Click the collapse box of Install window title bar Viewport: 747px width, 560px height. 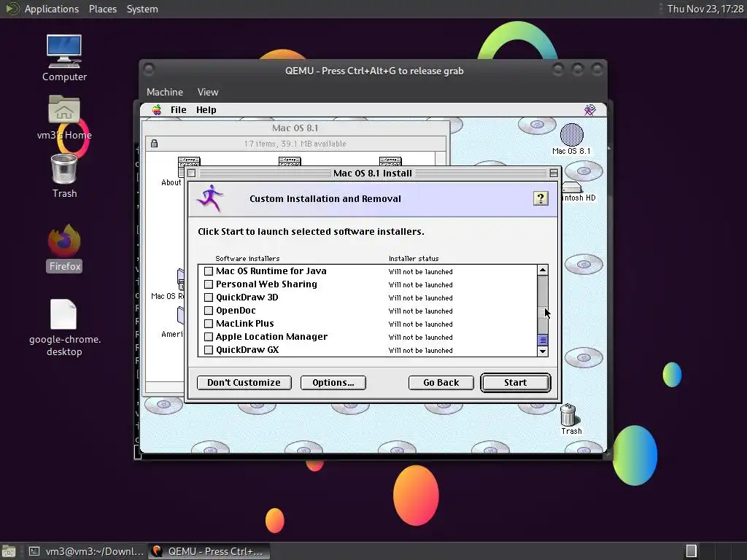point(554,174)
